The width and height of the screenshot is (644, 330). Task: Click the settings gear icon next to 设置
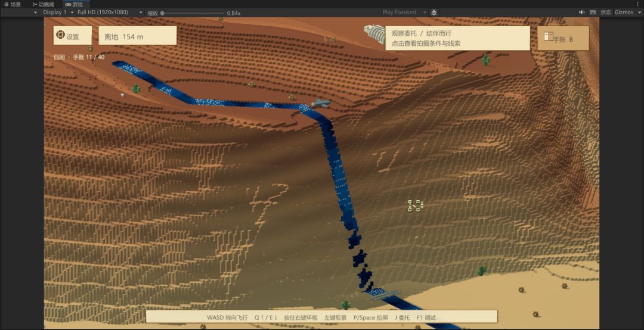point(60,34)
